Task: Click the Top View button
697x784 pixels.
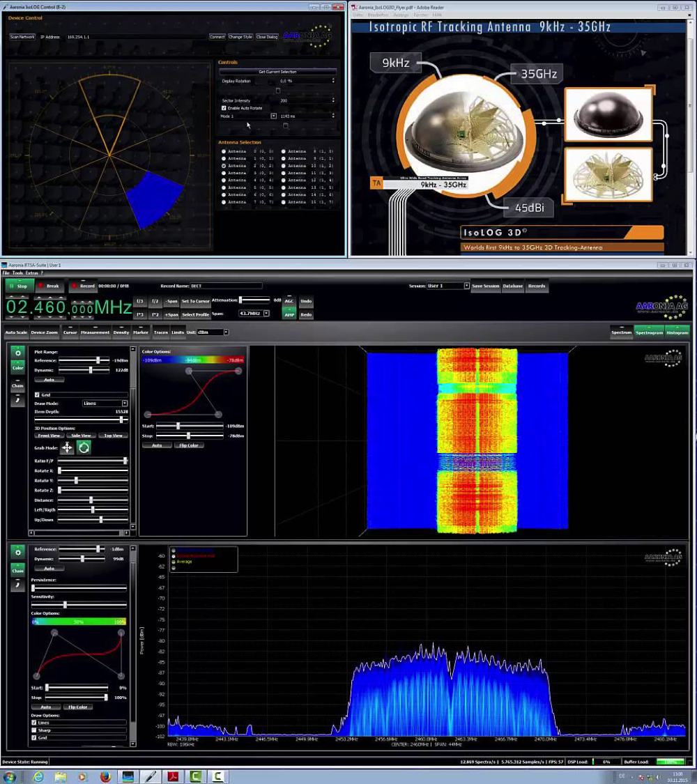Action: (x=114, y=436)
